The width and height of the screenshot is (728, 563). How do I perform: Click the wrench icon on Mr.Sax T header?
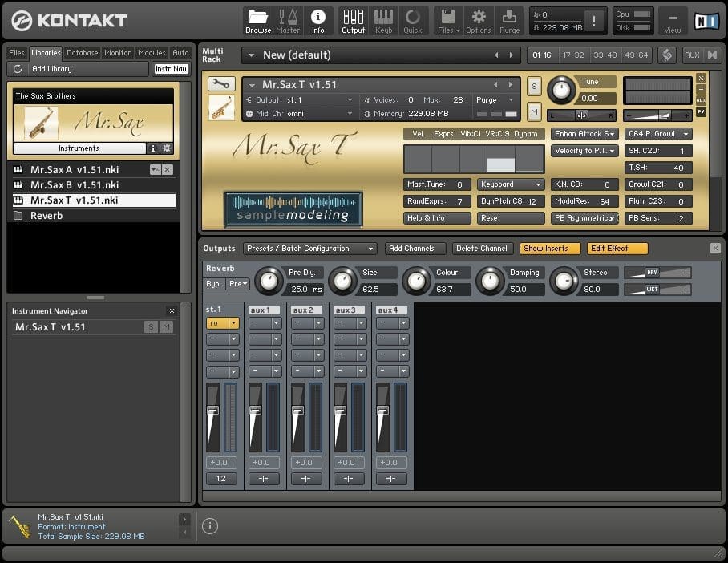(x=221, y=83)
